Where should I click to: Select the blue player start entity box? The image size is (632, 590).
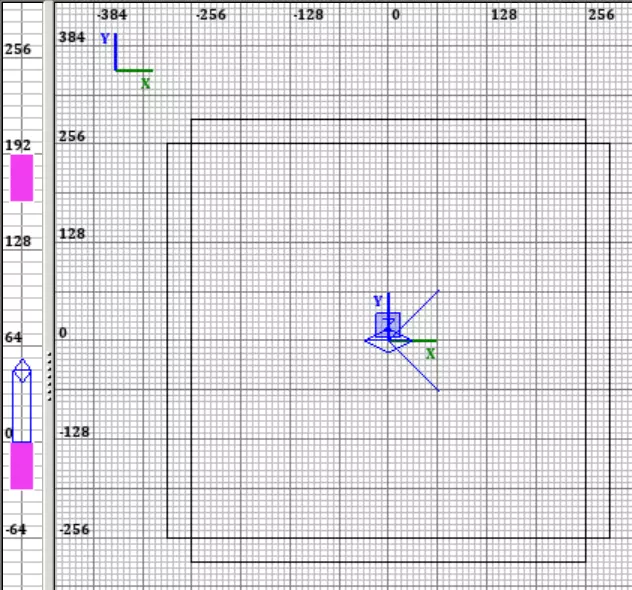click(388, 324)
